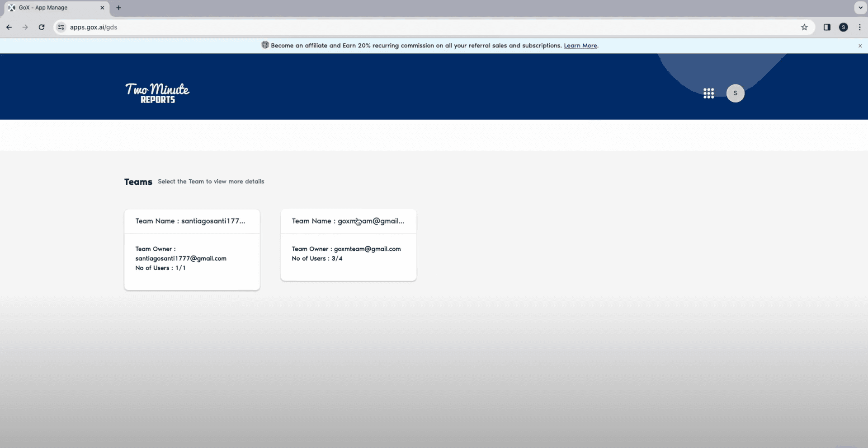Image resolution: width=868 pixels, height=448 pixels.
Task: Select the santiagosanti177... team card title
Action: pyautogui.click(x=190, y=221)
